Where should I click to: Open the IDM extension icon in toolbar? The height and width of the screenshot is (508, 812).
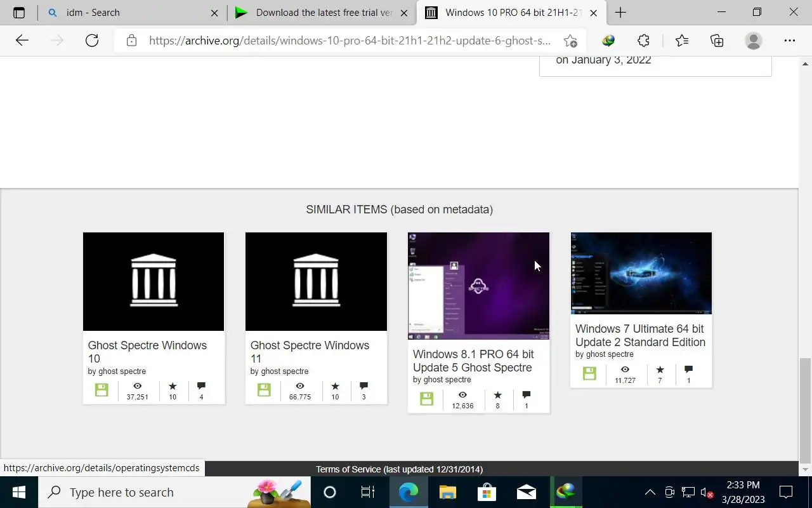tap(608, 41)
